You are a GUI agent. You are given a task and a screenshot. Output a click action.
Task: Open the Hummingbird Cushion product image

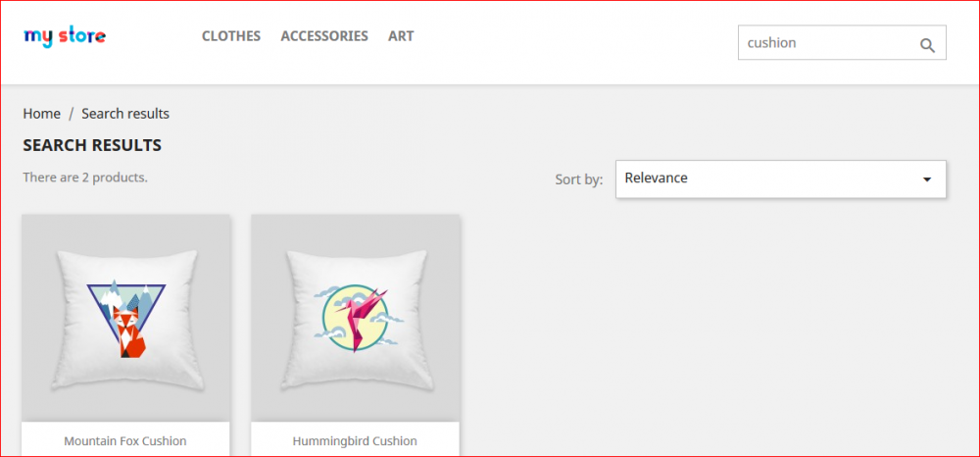pos(356,318)
